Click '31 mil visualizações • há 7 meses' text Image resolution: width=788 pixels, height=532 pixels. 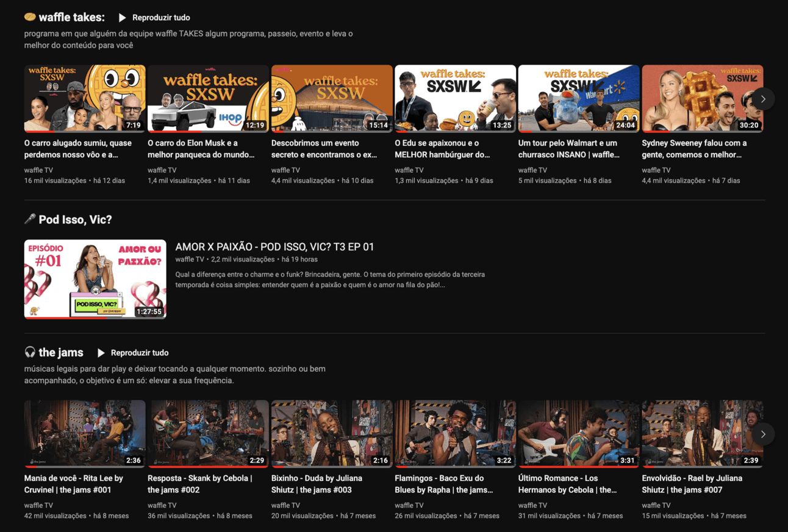coord(571,516)
